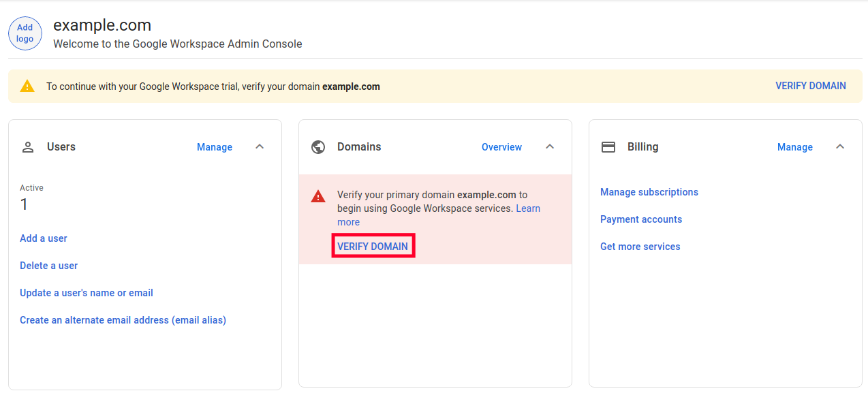Select Add a user
Image resolution: width=868 pixels, height=393 pixels.
44,238
